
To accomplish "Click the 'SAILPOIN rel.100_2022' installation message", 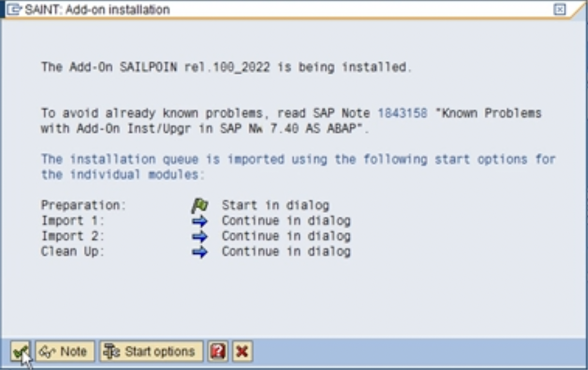I will pyautogui.click(x=226, y=67).
